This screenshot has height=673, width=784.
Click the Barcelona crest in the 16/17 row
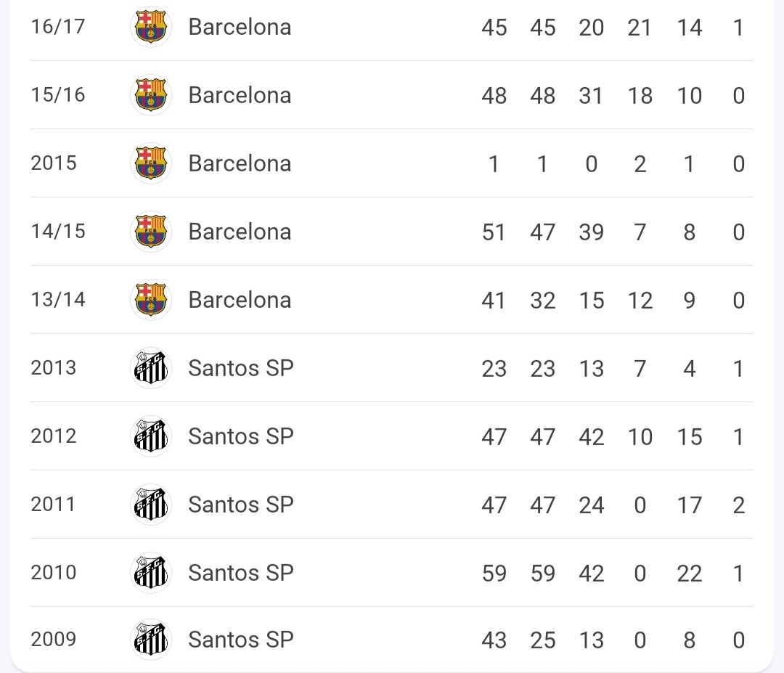150,27
